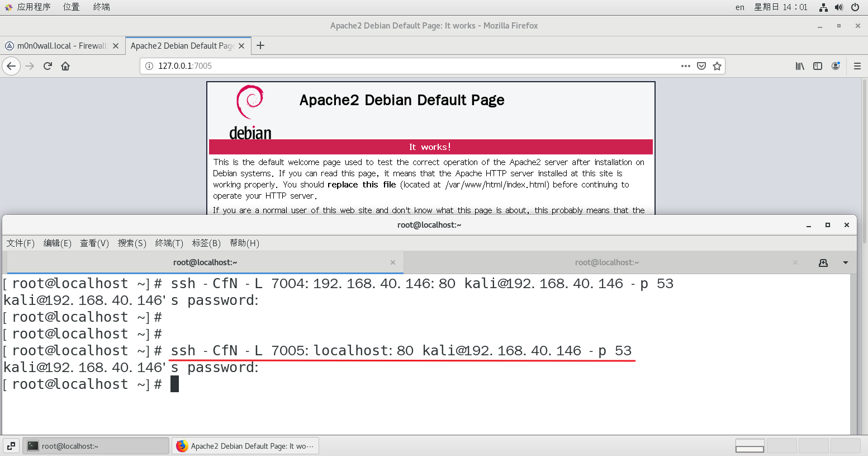The width and height of the screenshot is (868, 456).
Task: Open a new Firefox tab
Action: [x=260, y=46]
